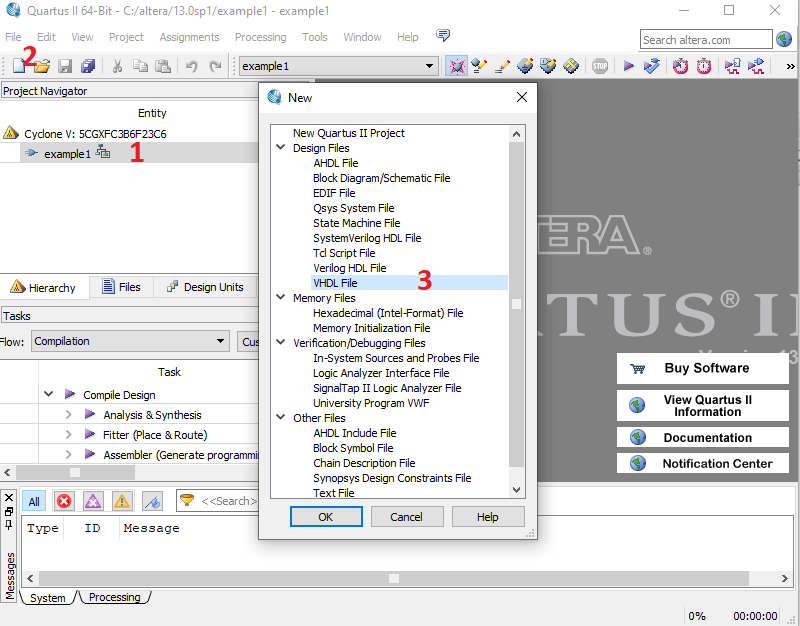
Task: Click the red stopwatch with play arrow icon
Action: [680, 66]
